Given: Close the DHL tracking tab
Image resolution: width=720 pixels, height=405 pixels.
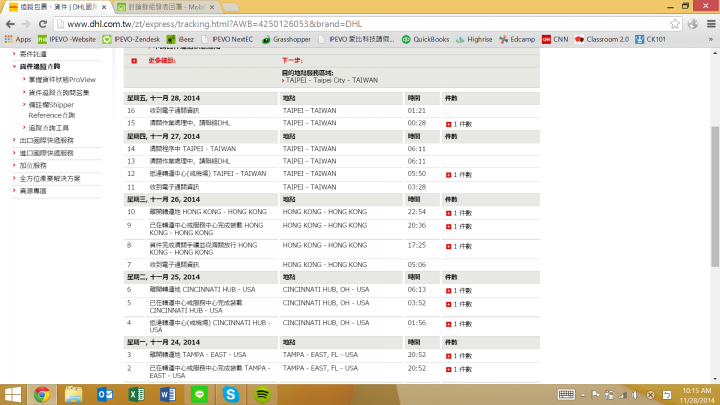Looking at the screenshot, I should [104, 7].
